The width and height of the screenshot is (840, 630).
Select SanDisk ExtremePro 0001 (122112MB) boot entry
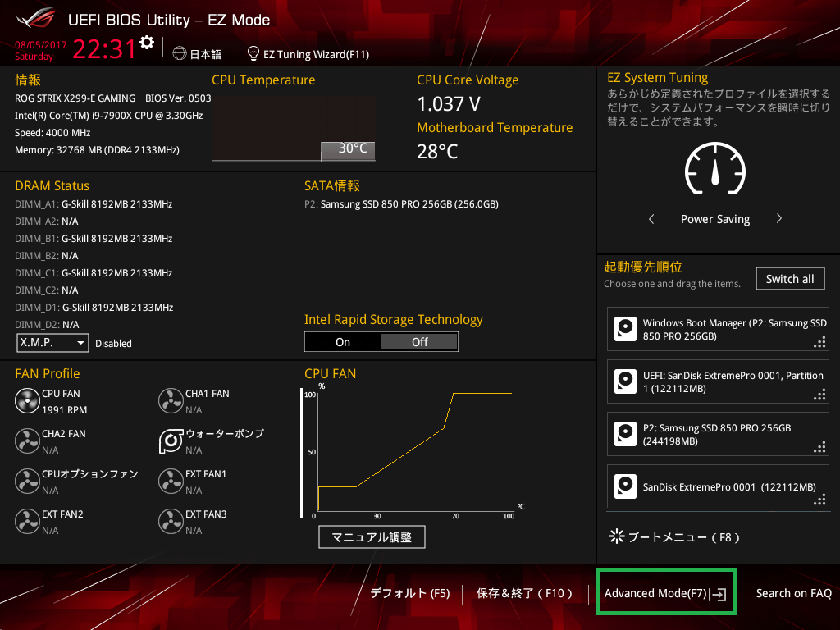[x=718, y=486]
